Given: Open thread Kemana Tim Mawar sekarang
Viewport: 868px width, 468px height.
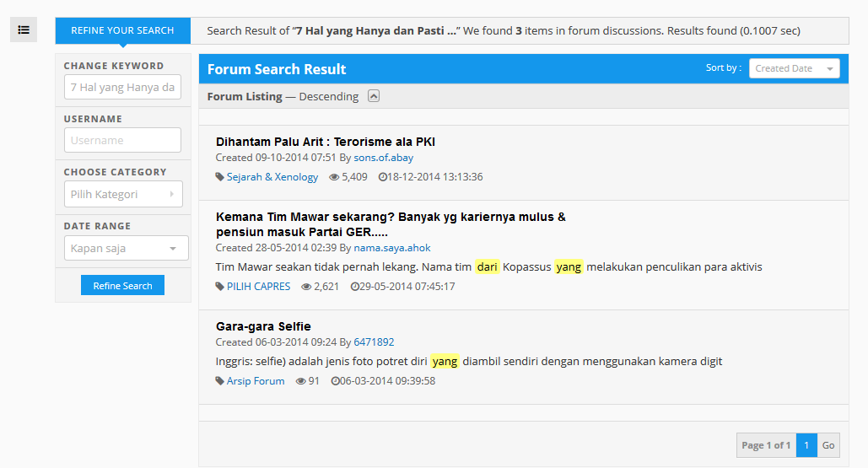Looking at the screenshot, I should tap(391, 224).
